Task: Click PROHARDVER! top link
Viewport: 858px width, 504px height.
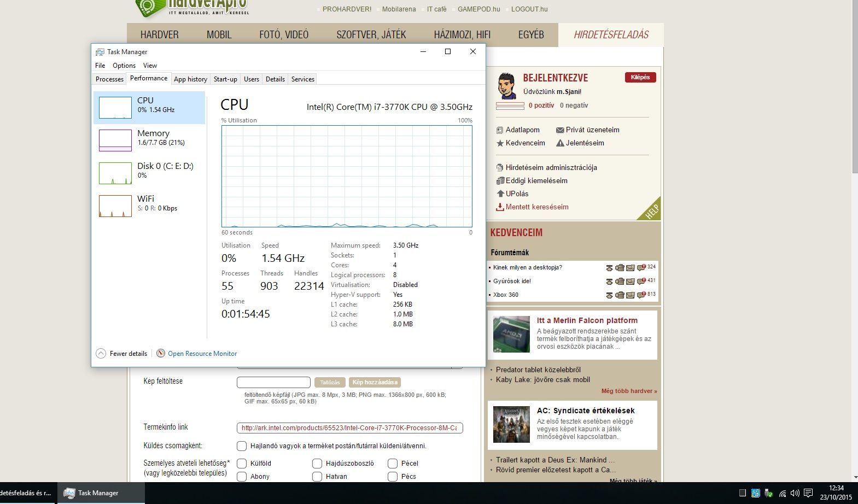Action: (x=347, y=9)
